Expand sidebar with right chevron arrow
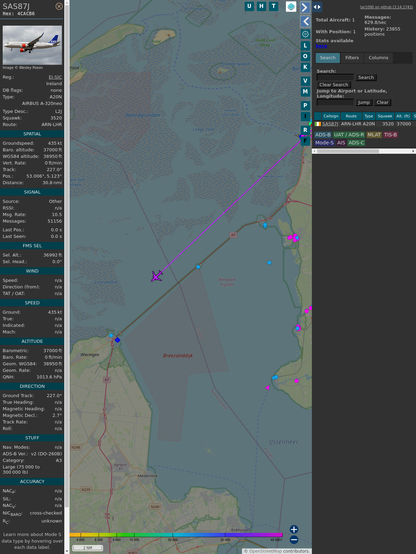Screen dimensions: 416x554 [305, 7]
